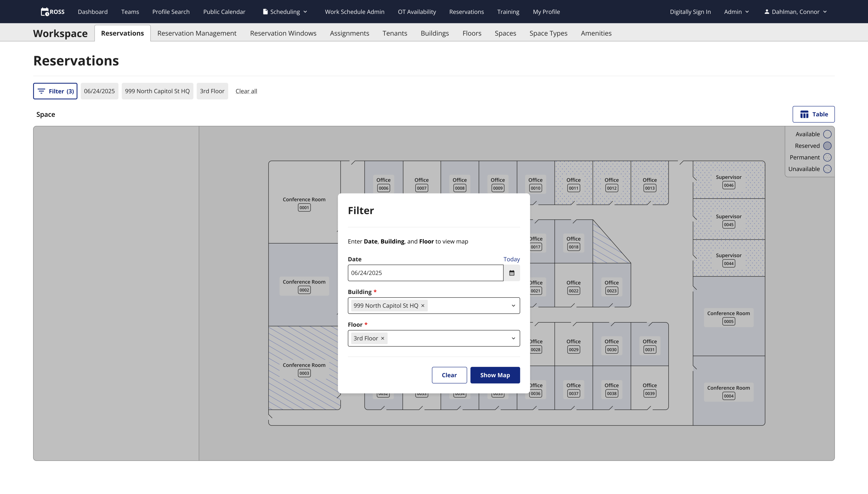This screenshot has height=494, width=868.
Task: Remove the 3rd Floor chip in Floor field
Action: [383, 338]
